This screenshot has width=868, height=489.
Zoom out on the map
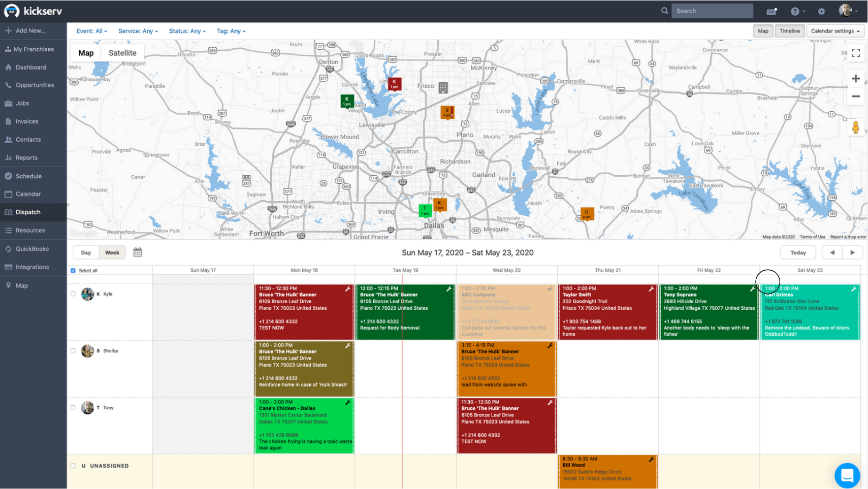(856, 96)
